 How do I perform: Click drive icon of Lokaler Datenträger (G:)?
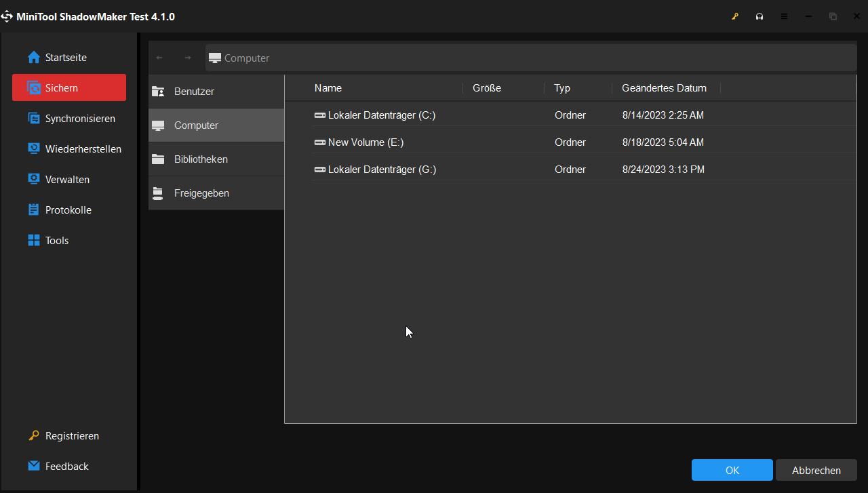[x=320, y=170]
